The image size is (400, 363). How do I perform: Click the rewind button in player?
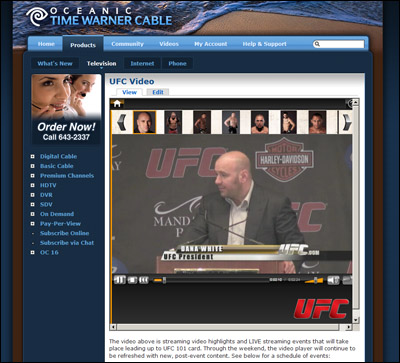144,280
